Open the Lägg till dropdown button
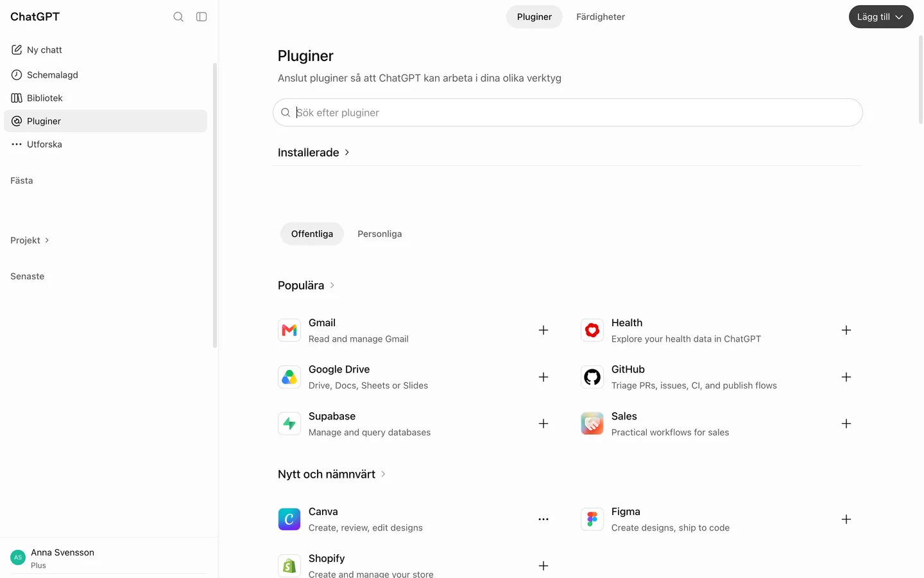Screen dimensions: 924x578 click(x=881, y=17)
